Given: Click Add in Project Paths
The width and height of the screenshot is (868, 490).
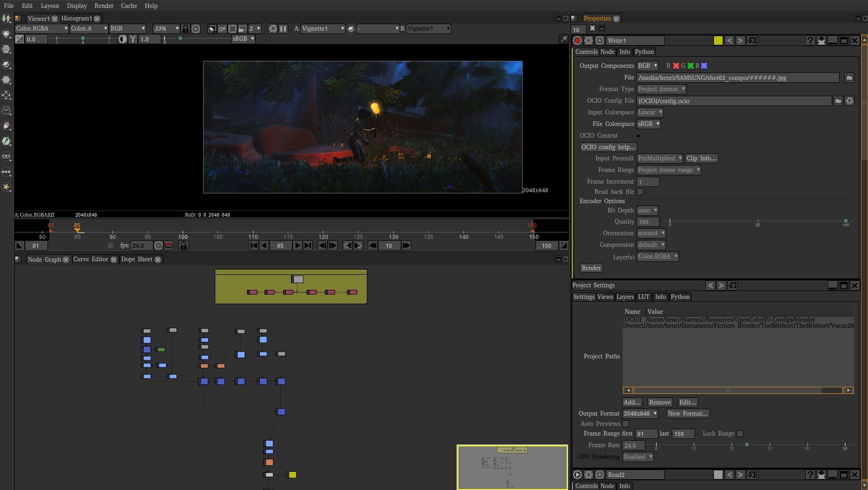Looking at the screenshot, I should coord(632,403).
